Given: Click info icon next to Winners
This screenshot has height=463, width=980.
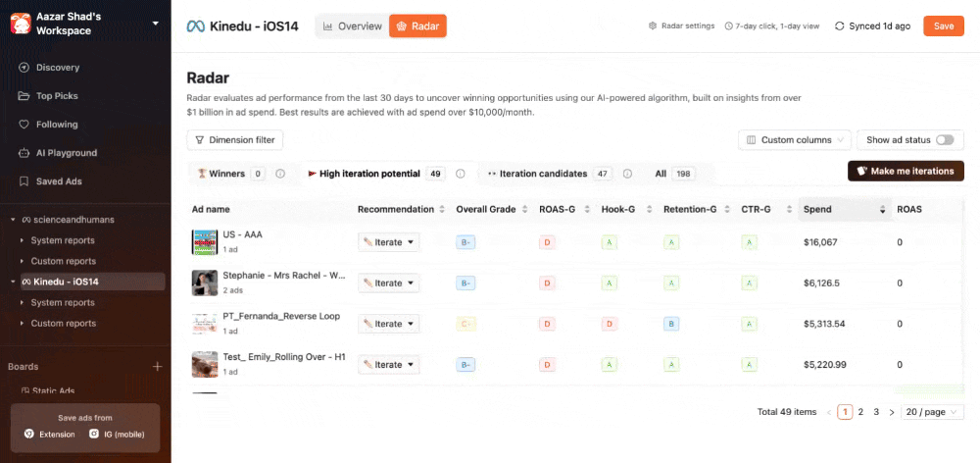Looking at the screenshot, I should coord(280,174).
